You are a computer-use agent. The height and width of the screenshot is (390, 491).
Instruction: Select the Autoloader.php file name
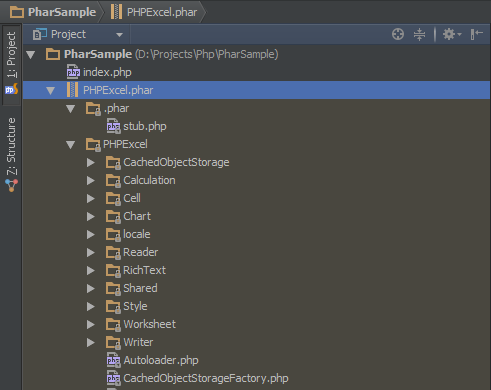pos(161,360)
